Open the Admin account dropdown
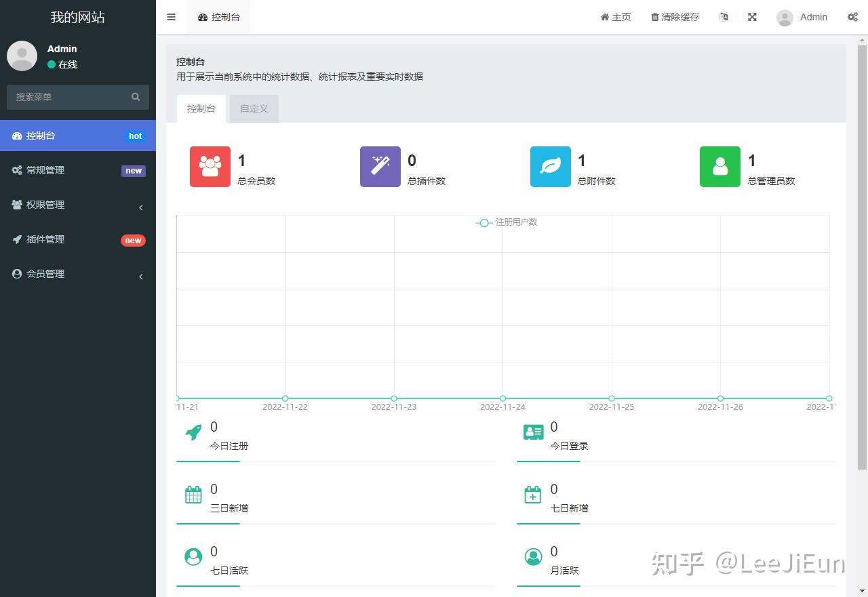The width and height of the screenshot is (868, 597). coord(802,17)
